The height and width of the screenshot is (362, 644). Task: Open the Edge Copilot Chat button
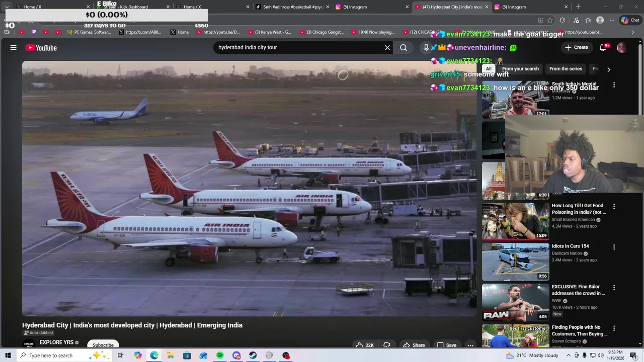pos(631,20)
